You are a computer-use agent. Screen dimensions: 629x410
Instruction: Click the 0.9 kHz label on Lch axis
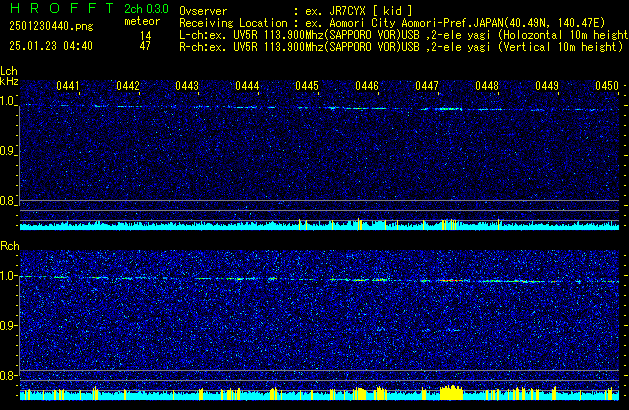(x=8, y=151)
